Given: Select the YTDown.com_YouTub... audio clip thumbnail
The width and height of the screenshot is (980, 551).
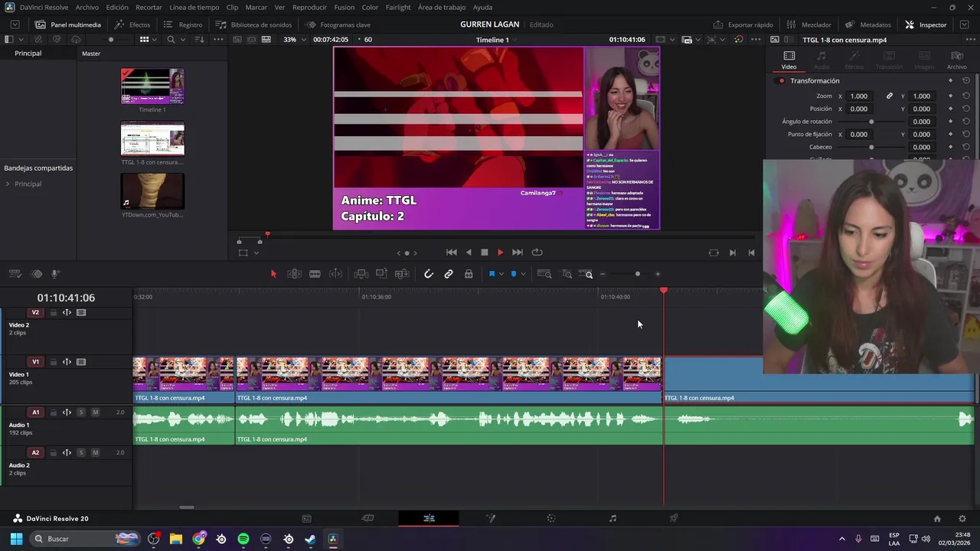Looking at the screenshot, I should click(152, 191).
